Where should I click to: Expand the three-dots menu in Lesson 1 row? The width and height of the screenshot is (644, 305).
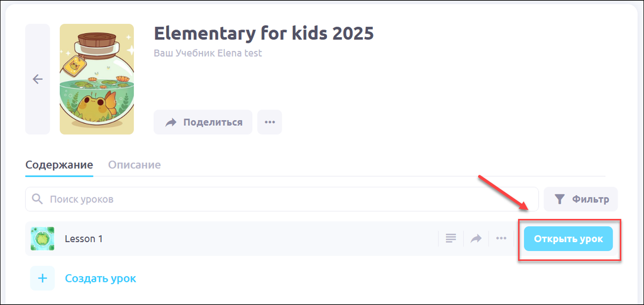(501, 238)
